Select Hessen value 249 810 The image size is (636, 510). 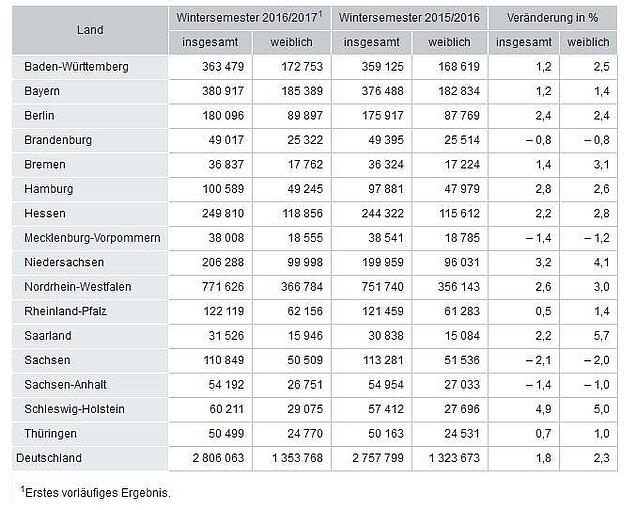click(x=223, y=213)
